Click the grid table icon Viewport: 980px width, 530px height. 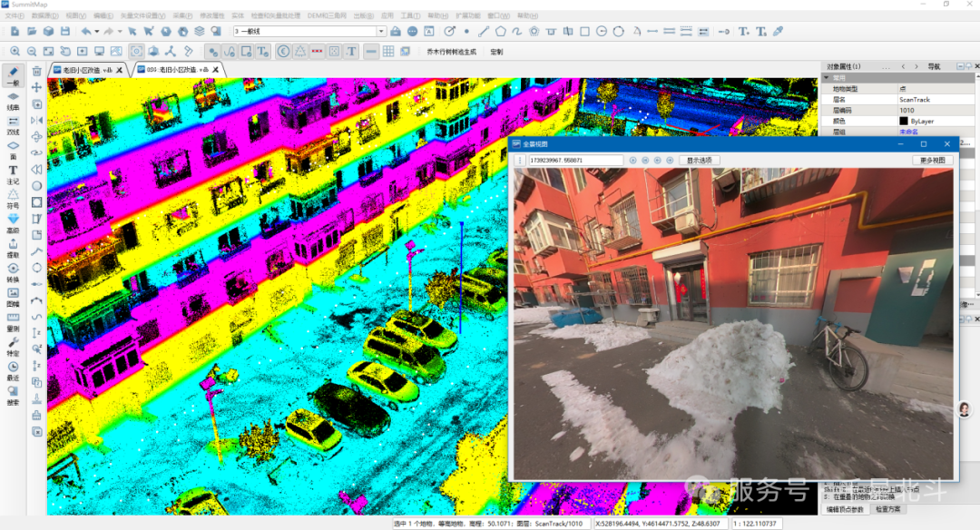388,51
